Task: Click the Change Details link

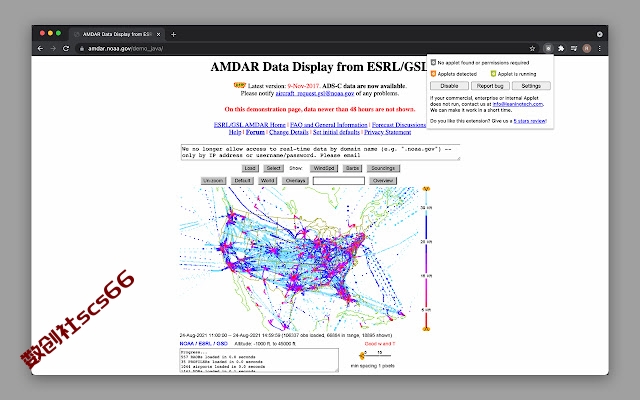Action: click(x=289, y=132)
